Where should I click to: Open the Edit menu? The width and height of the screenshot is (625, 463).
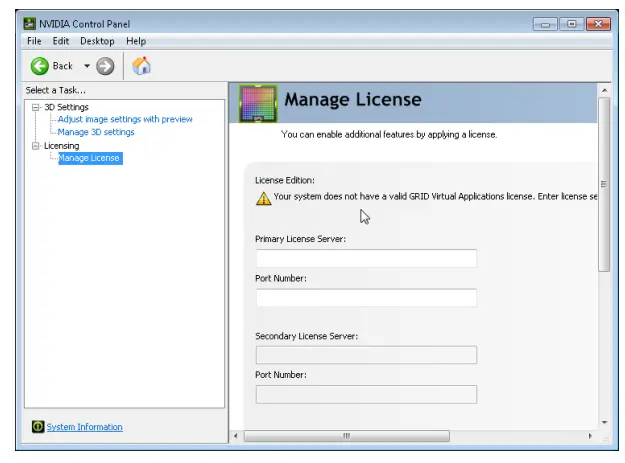click(61, 41)
